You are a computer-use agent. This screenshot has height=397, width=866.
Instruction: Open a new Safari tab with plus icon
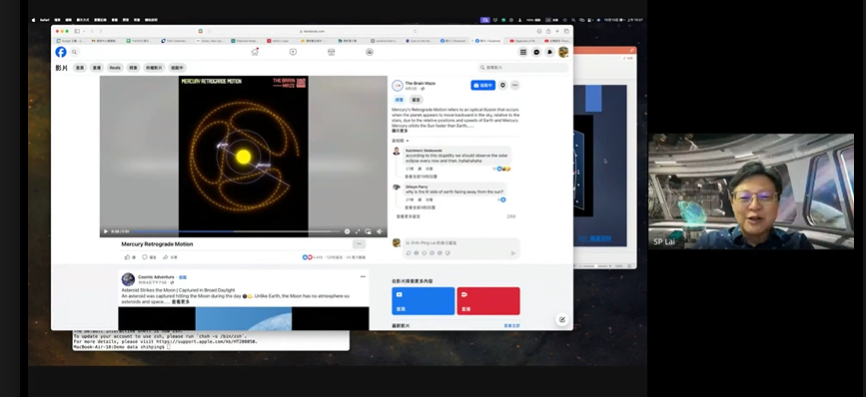click(x=557, y=31)
